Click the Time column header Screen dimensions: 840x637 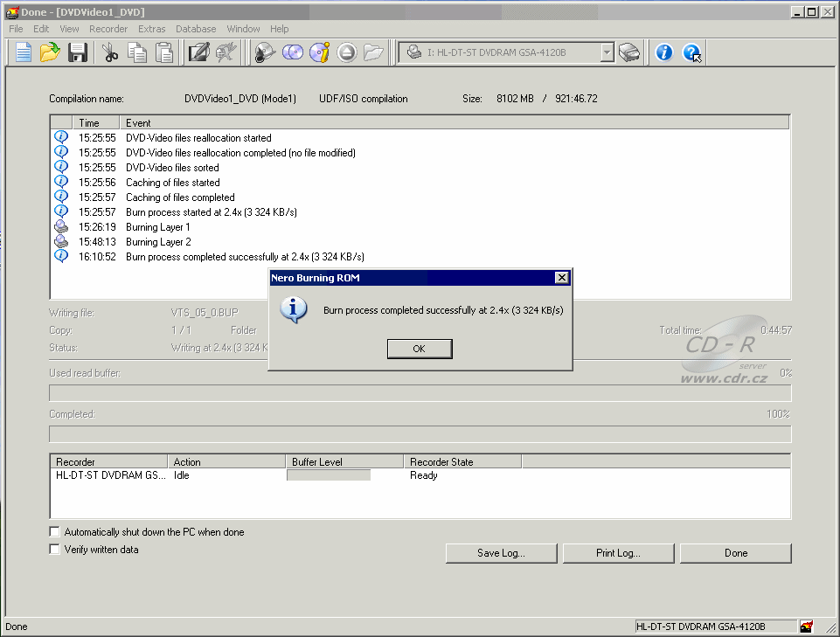click(x=96, y=122)
